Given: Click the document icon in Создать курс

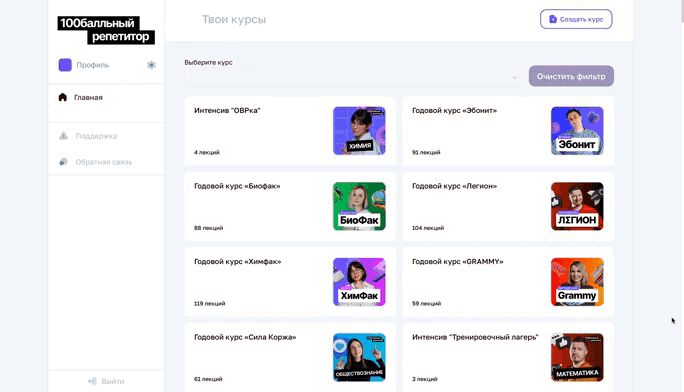Looking at the screenshot, I should click(553, 19).
